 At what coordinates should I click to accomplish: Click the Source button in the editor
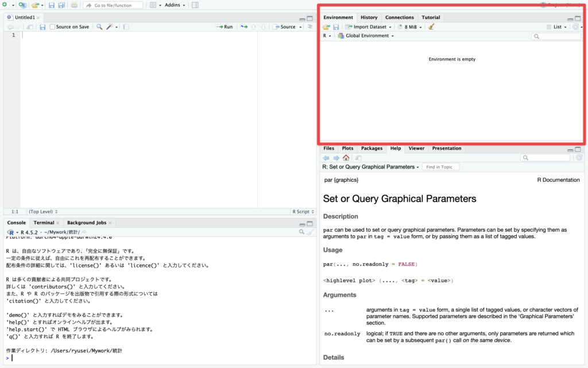pyautogui.click(x=285, y=27)
